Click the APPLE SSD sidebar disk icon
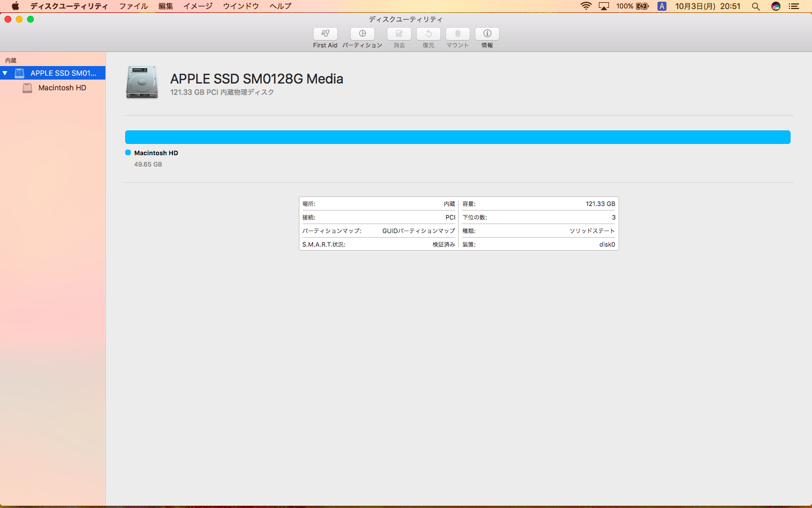Viewport: 812px width, 508px height. click(20, 73)
